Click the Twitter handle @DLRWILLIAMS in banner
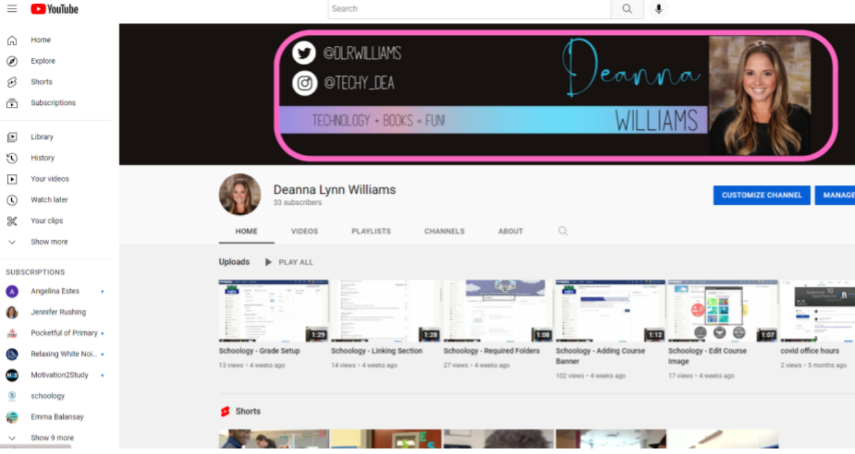Screen dimensions: 855x454 tap(362, 53)
